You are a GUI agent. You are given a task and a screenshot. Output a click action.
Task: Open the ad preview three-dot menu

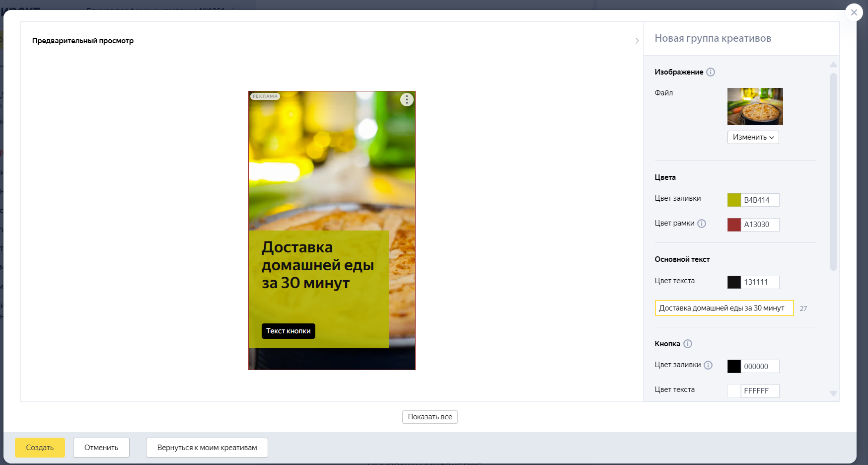tap(407, 100)
